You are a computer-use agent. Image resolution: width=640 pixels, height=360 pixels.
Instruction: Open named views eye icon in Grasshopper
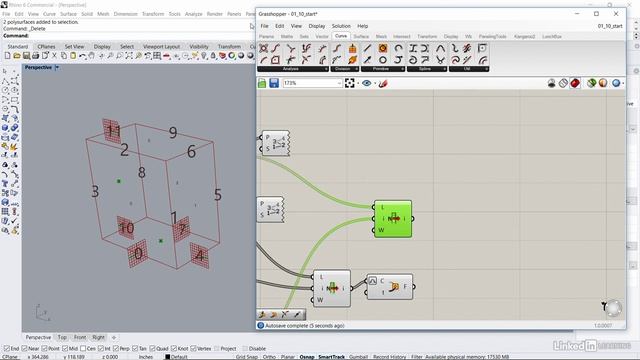click(x=367, y=83)
